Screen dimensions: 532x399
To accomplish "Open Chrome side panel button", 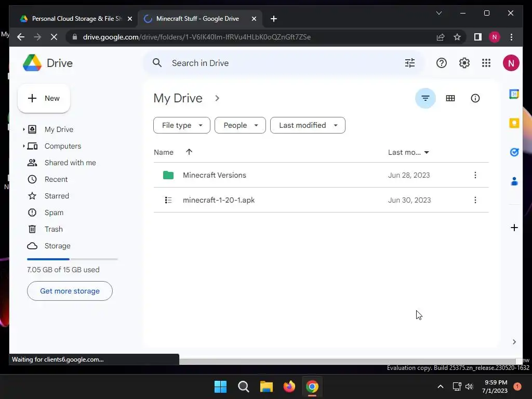I will (478, 37).
